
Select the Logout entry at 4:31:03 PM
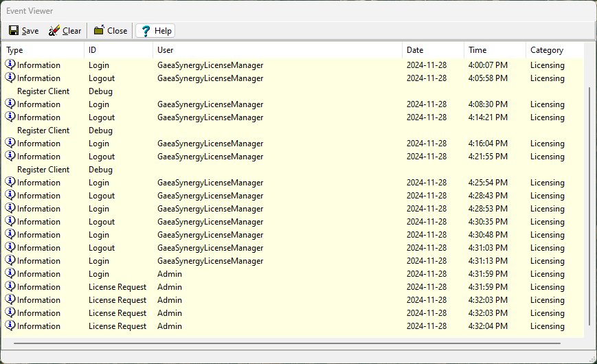102,248
